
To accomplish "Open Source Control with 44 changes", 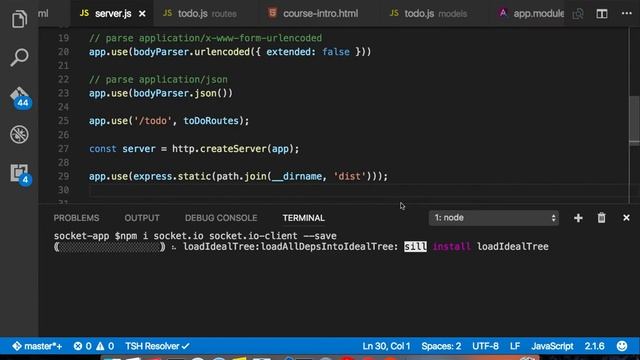I will click(x=19, y=97).
